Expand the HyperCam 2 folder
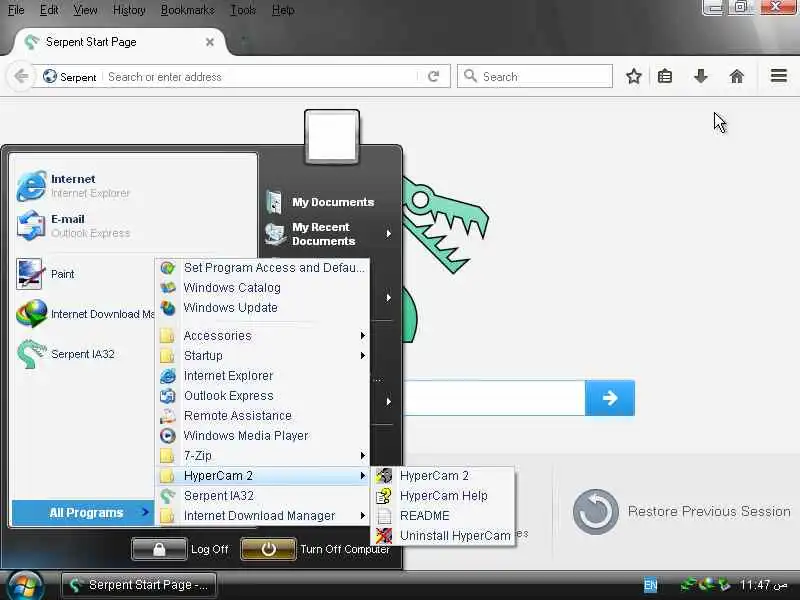Viewport: 800px width, 600px height. (263, 476)
